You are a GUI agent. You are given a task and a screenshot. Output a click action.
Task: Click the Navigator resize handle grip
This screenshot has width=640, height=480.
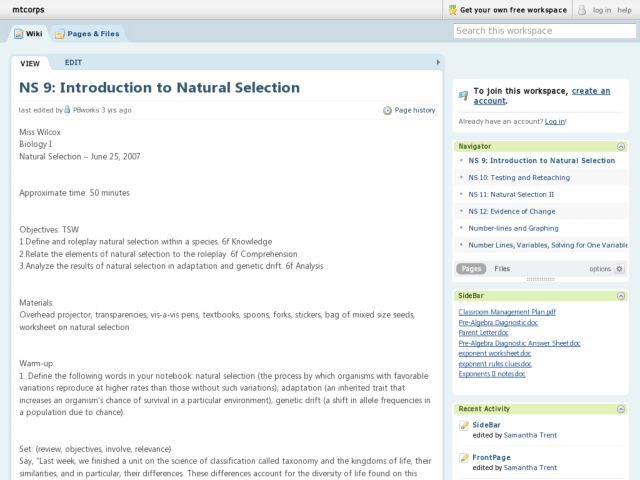point(540,280)
